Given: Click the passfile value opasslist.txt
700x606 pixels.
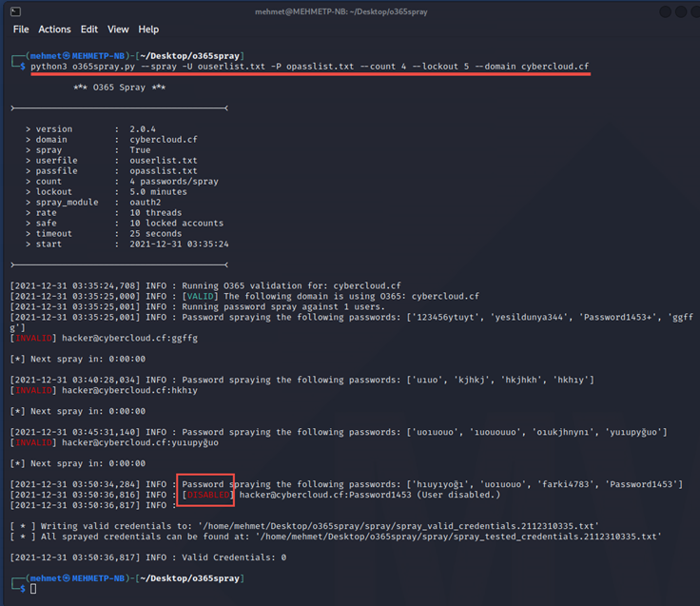Looking at the screenshot, I should 164,171.
